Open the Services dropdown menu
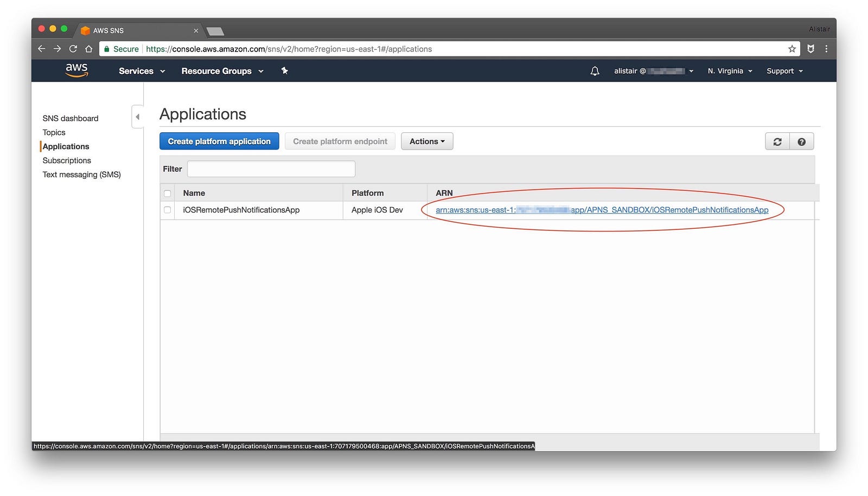Viewport: 868px width, 496px height. pos(142,71)
